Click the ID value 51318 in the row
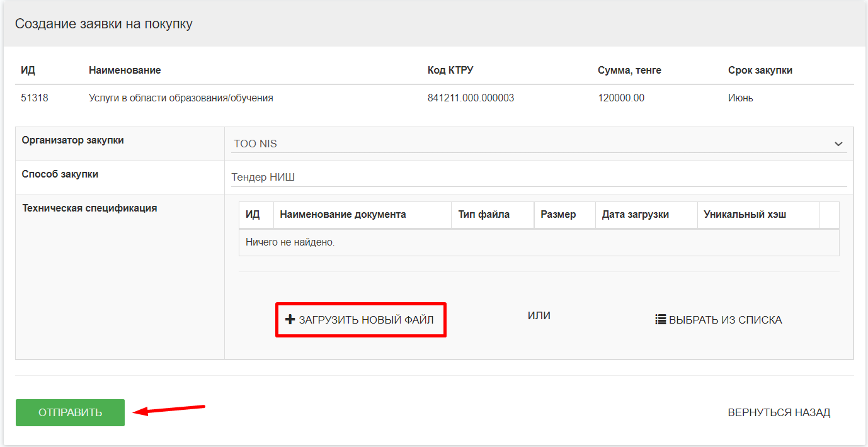The width and height of the screenshot is (868, 447). click(x=34, y=98)
